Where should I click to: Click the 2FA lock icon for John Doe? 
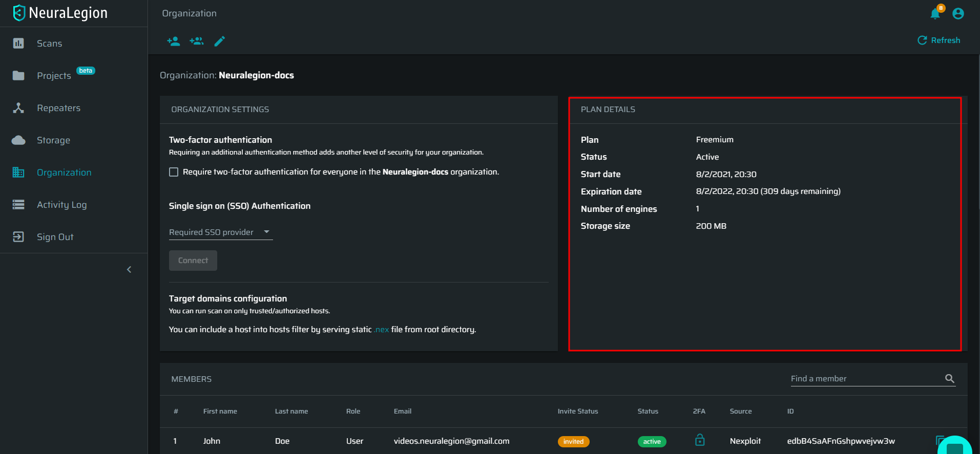pyautogui.click(x=700, y=440)
